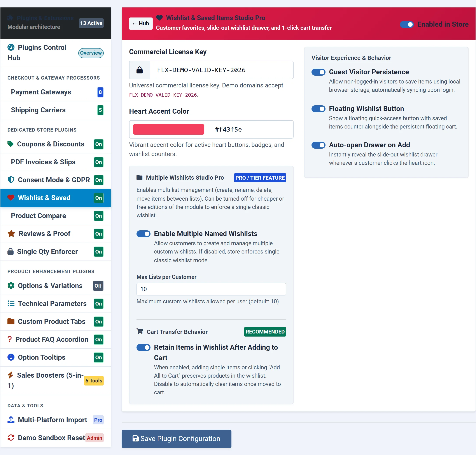Click the On badge for Product FAQ Accordion
The image size is (476, 455).
99,340
